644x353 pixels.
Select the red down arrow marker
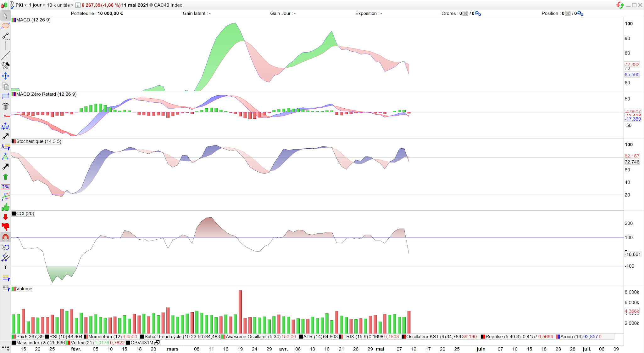click(5, 217)
